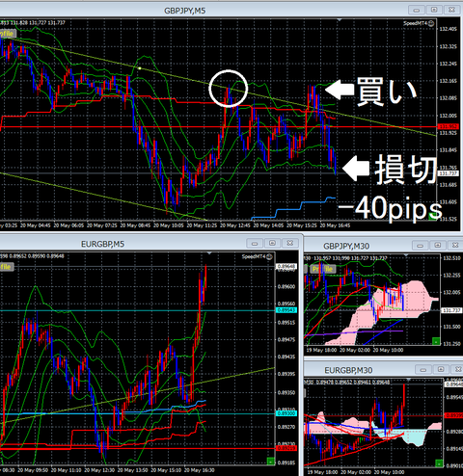Maximize the EURGBP,M30 chart window
463x476 pixels.
coord(441,370)
